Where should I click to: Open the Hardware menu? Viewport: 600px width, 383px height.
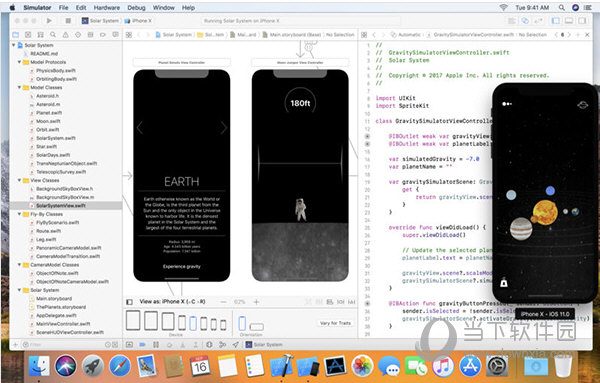point(107,8)
